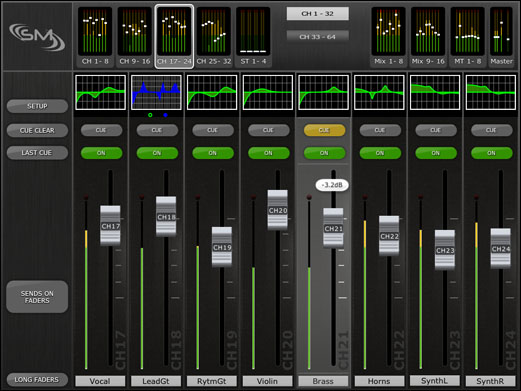Open the SynthR channel EQ graph
Screen dimensions: 521x391
click(491, 92)
